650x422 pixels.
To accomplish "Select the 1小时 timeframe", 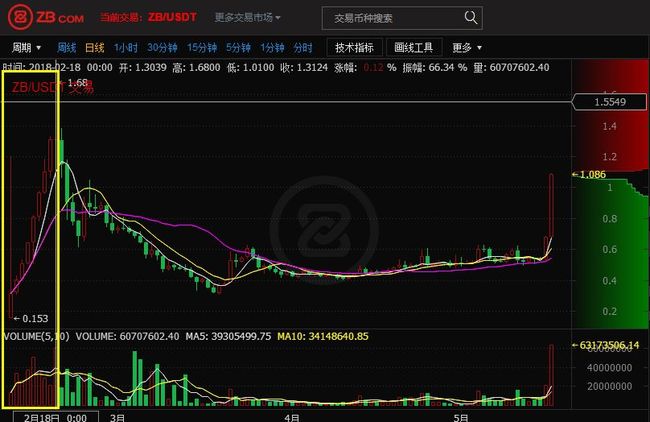I will [126, 48].
